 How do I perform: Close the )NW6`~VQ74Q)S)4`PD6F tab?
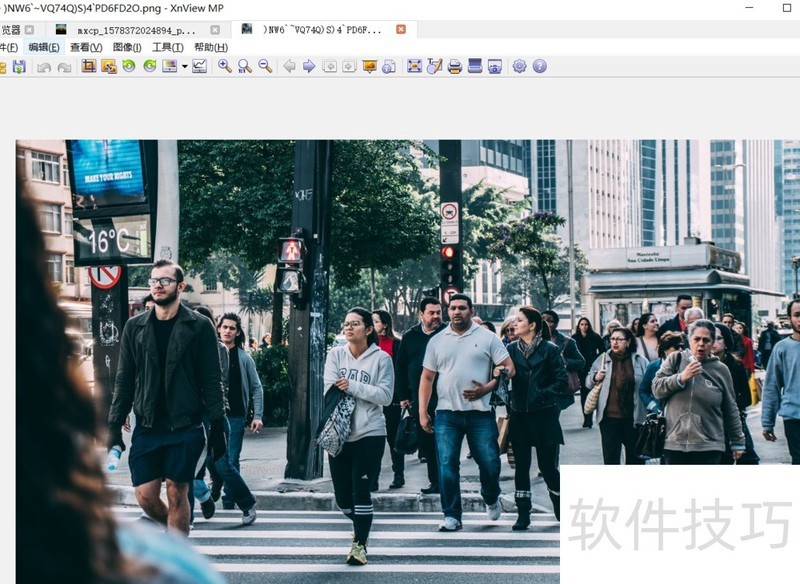[x=401, y=30]
